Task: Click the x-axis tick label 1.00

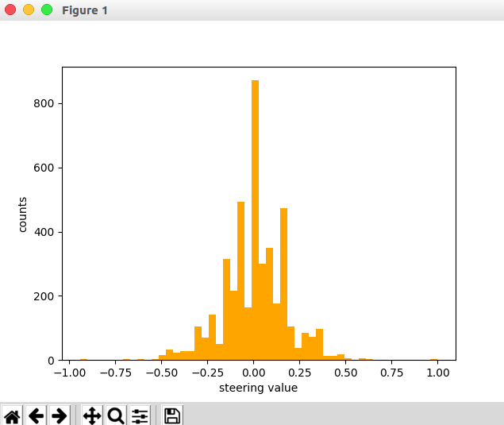Action: pyautogui.click(x=437, y=373)
